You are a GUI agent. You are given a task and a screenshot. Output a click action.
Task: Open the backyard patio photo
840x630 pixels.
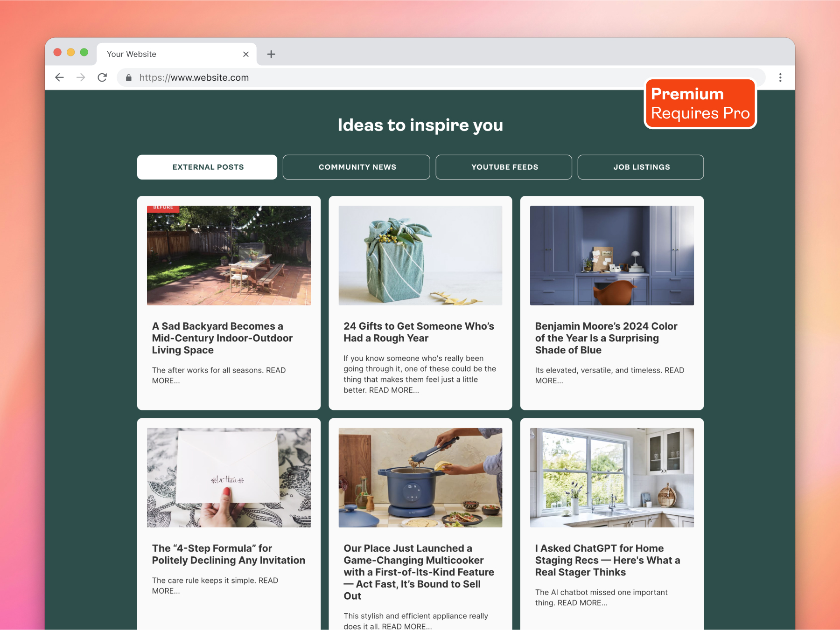click(x=229, y=256)
